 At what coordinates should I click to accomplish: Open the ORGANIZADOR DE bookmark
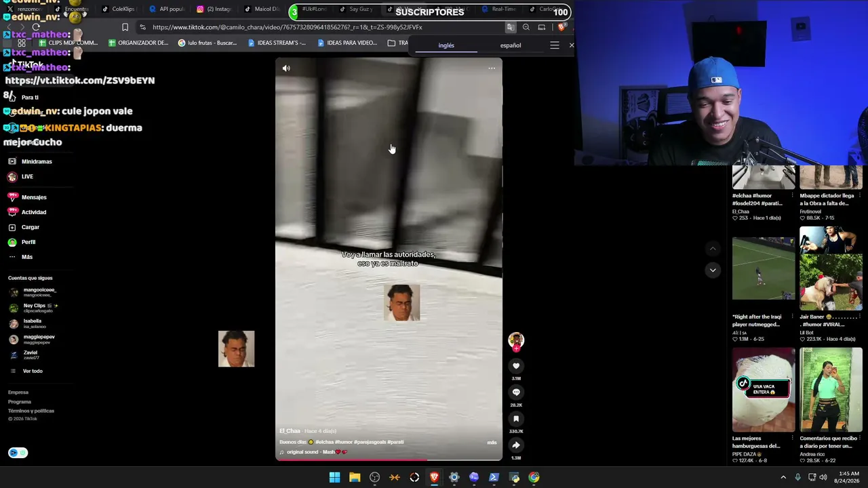138,43
